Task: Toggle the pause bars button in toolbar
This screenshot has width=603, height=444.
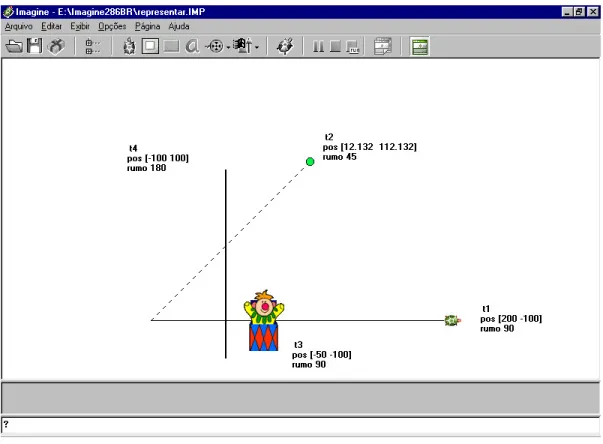Action: pos(318,47)
